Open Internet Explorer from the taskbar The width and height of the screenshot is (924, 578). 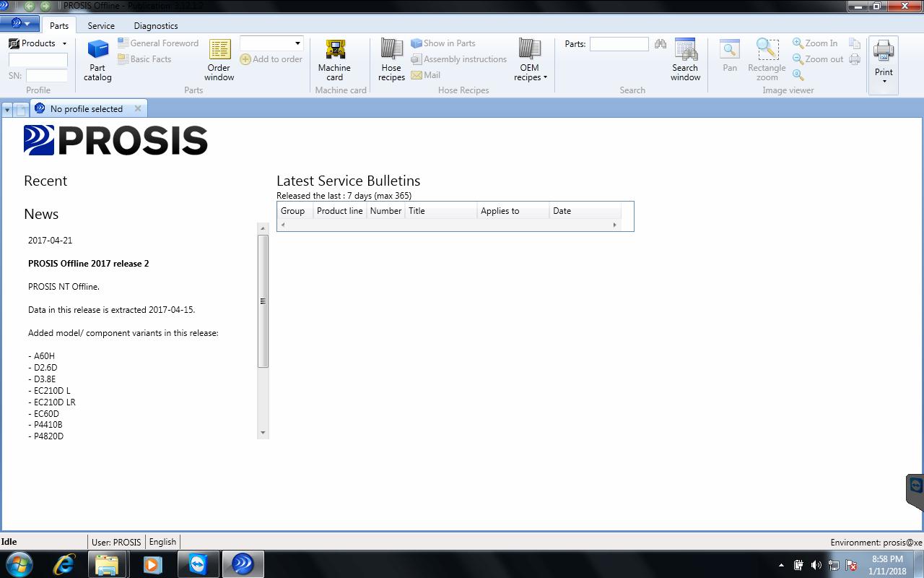tap(64, 564)
